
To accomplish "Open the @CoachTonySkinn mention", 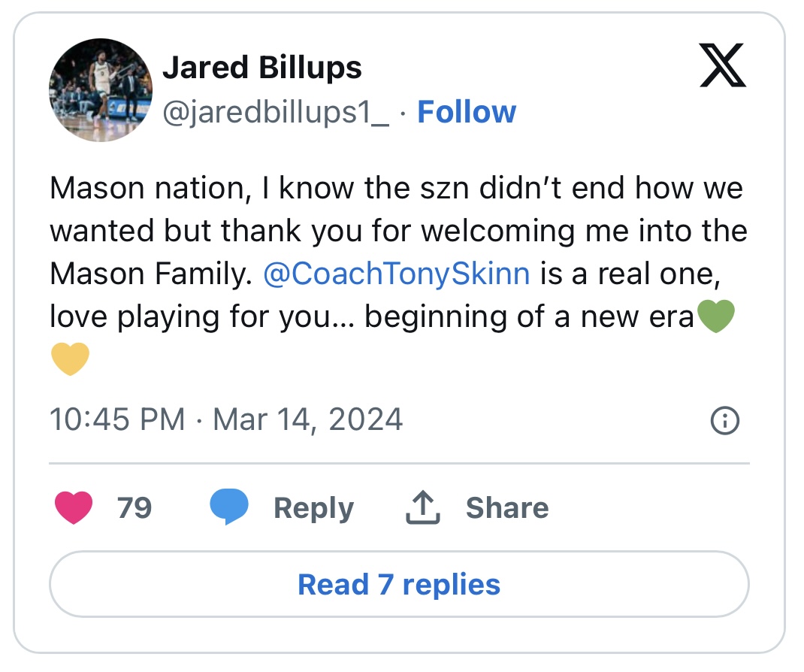I will coord(396,274).
